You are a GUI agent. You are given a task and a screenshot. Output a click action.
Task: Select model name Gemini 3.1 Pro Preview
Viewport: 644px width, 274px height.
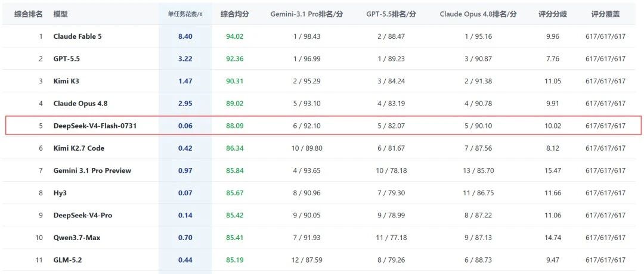92,170
